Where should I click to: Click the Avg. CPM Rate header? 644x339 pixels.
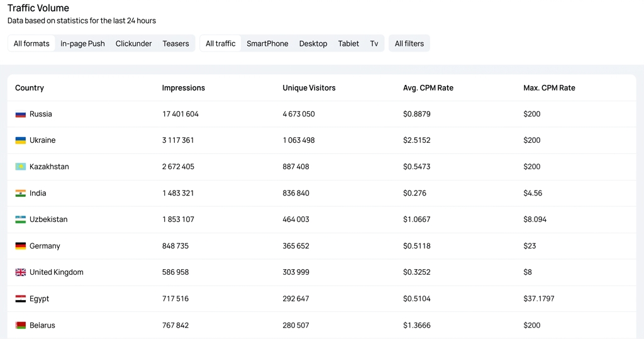[428, 88]
